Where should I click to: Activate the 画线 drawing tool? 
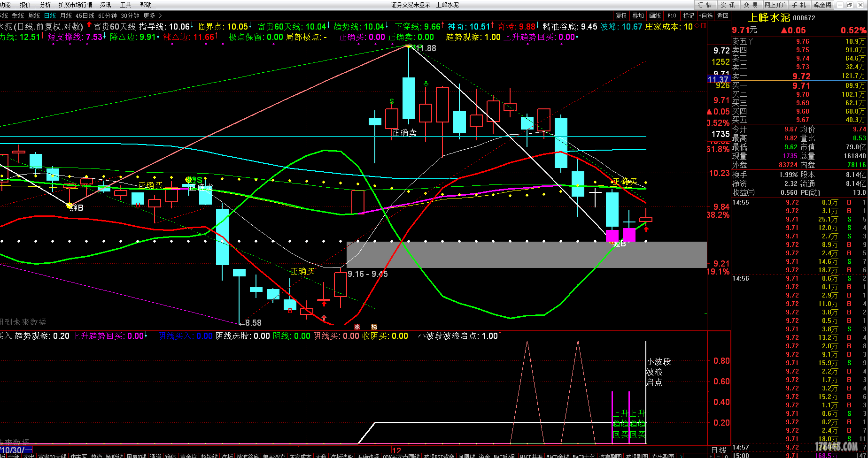(x=655, y=15)
